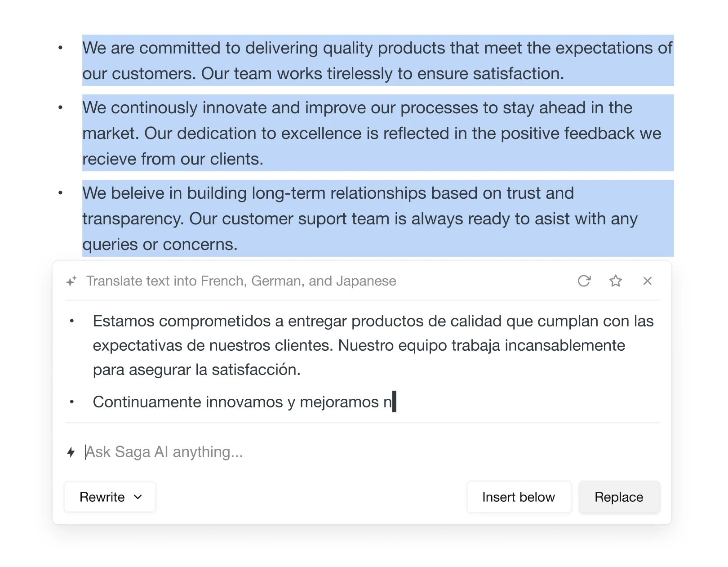Click the "Continuamente innovamos" output line
The image size is (728, 567).
[x=242, y=402]
